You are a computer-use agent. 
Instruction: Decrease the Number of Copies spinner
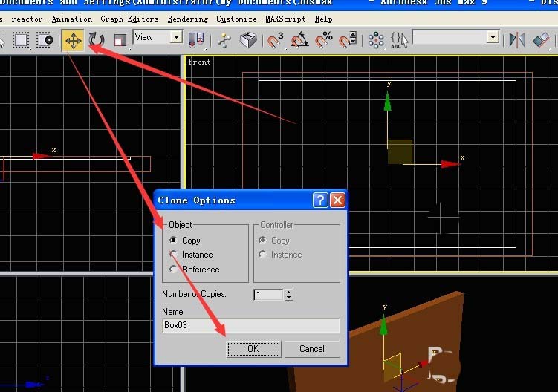click(289, 298)
